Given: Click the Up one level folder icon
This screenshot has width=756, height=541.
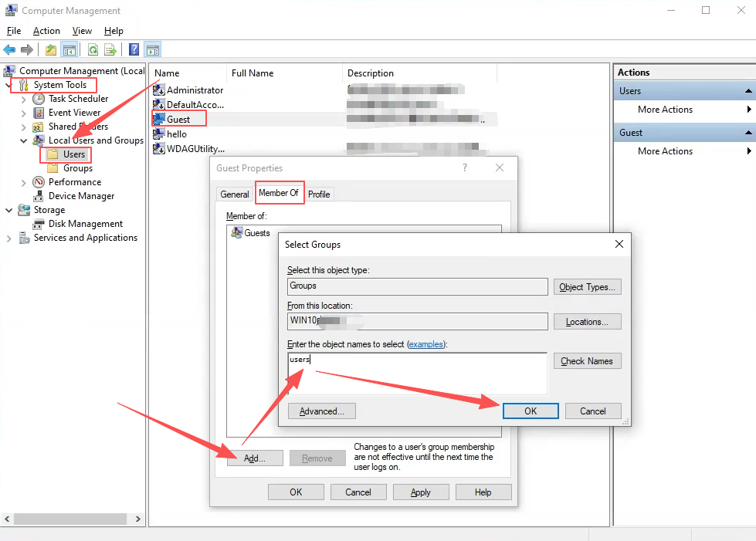Looking at the screenshot, I should pyautogui.click(x=51, y=49).
